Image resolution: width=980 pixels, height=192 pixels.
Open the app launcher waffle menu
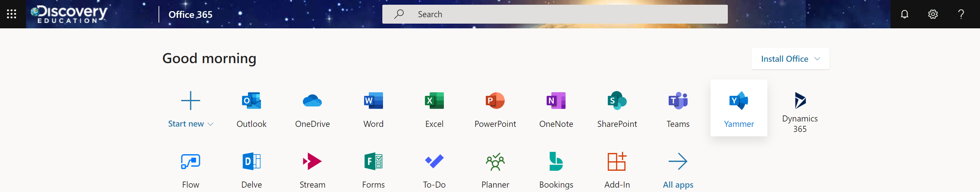pyautogui.click(x=12, y=15)
